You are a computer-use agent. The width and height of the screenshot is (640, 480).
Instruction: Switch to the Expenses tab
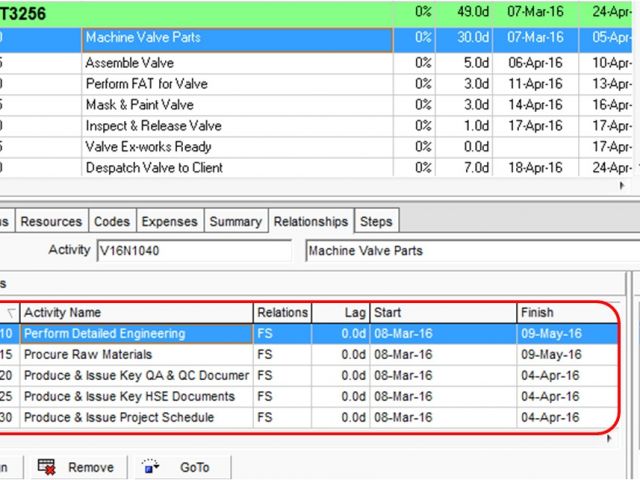click(x=169, y=221)
